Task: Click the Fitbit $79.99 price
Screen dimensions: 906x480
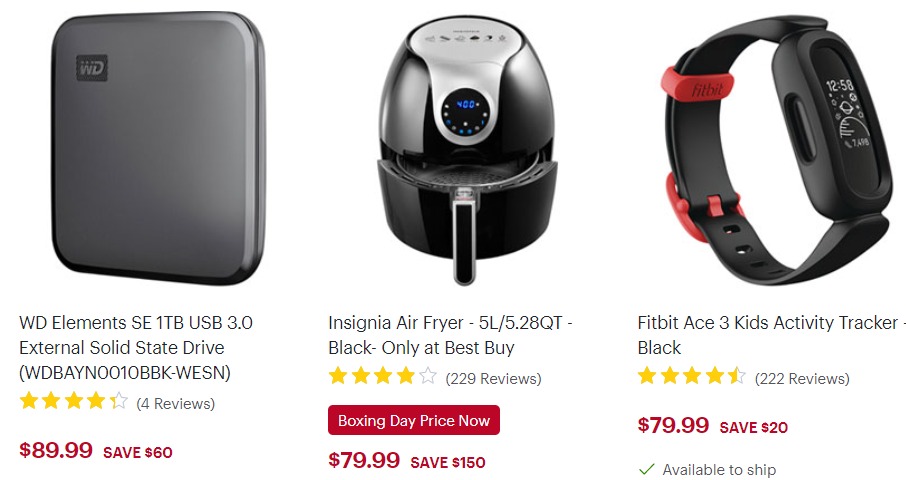Action: (673, 425)
